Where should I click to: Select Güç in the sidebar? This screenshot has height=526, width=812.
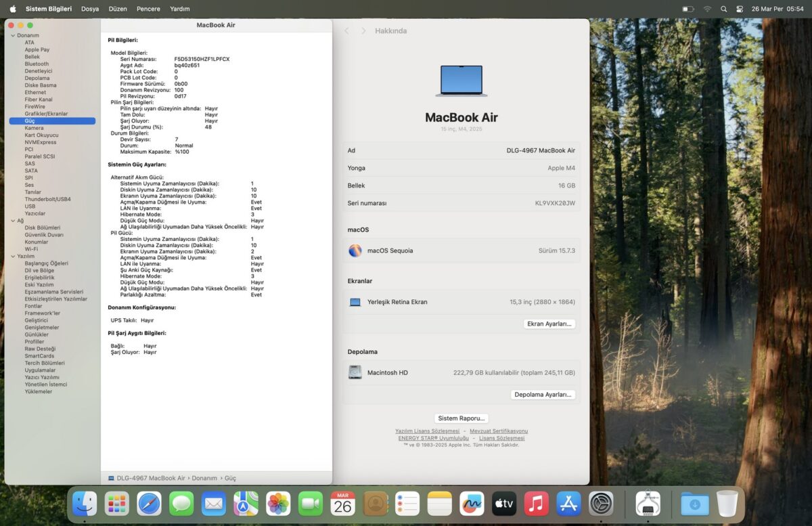(52, 121)
